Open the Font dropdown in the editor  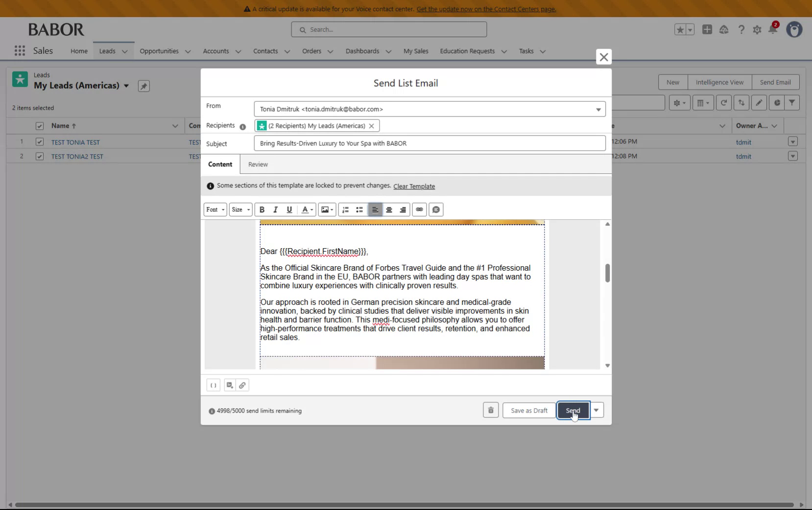[x=215, y=209]
